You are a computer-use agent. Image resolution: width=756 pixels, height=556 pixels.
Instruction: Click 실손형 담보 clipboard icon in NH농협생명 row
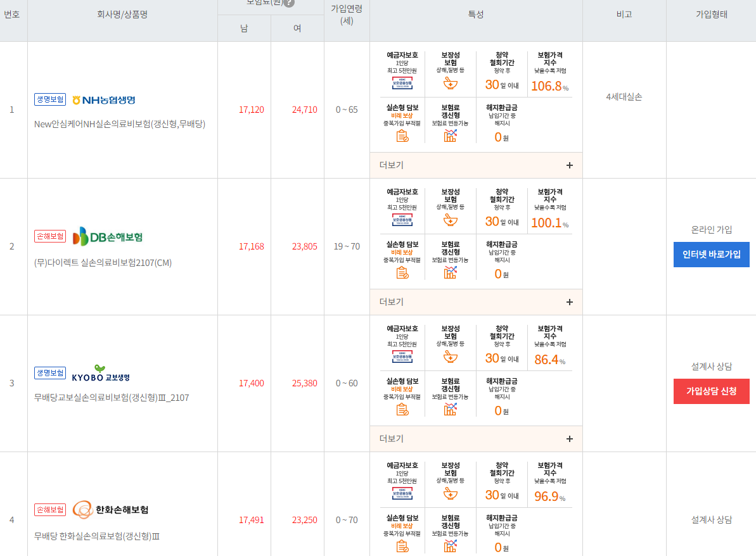[x=402, y=136]
